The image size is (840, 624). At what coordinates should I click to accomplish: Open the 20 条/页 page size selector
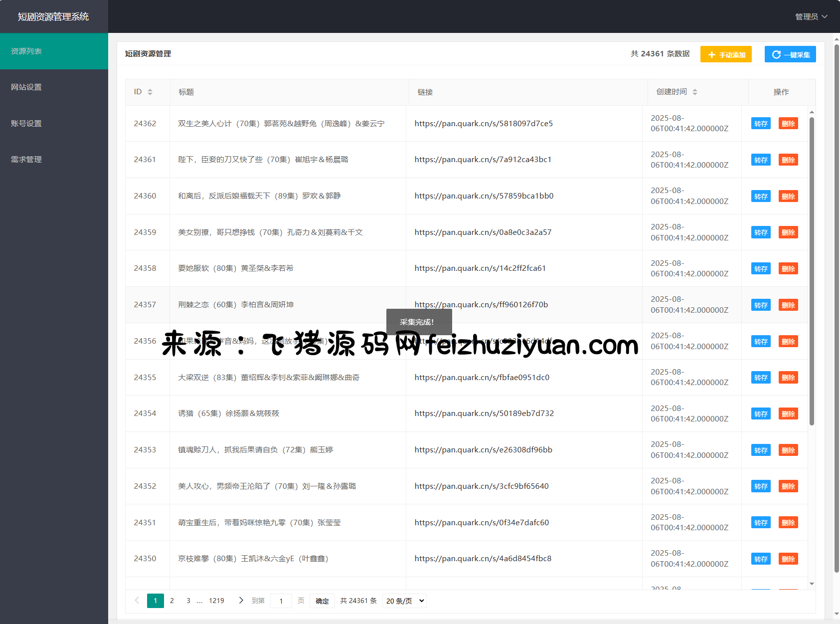click(x=404, y=601)
